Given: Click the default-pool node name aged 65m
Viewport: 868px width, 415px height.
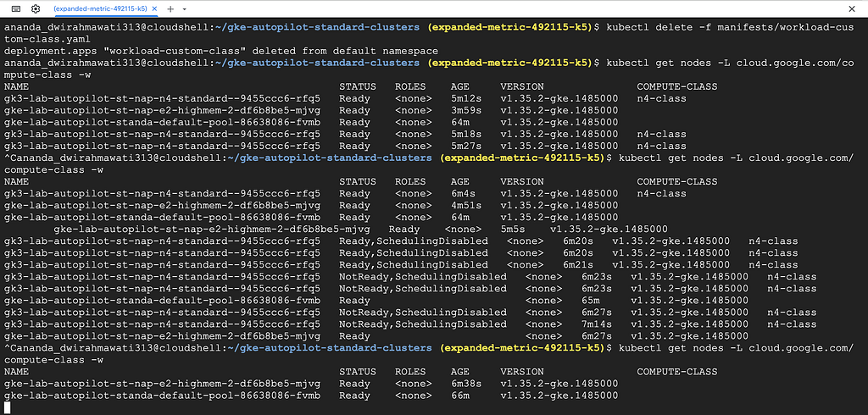Looking at the screenshot, I should (162, 301).
